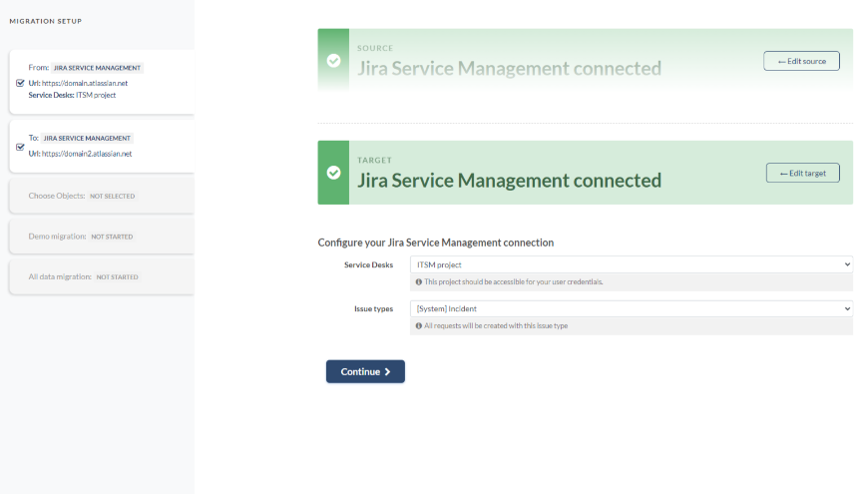Click the Jira Service Management badge in To card
The height and width of the screenshot is (494, 868).
88,138
